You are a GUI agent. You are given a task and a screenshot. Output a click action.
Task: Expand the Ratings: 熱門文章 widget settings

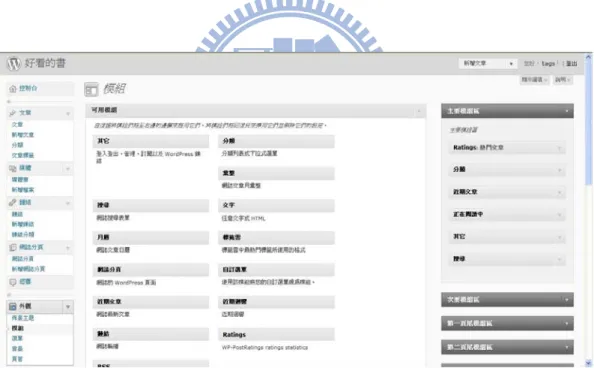coord(559,148)
